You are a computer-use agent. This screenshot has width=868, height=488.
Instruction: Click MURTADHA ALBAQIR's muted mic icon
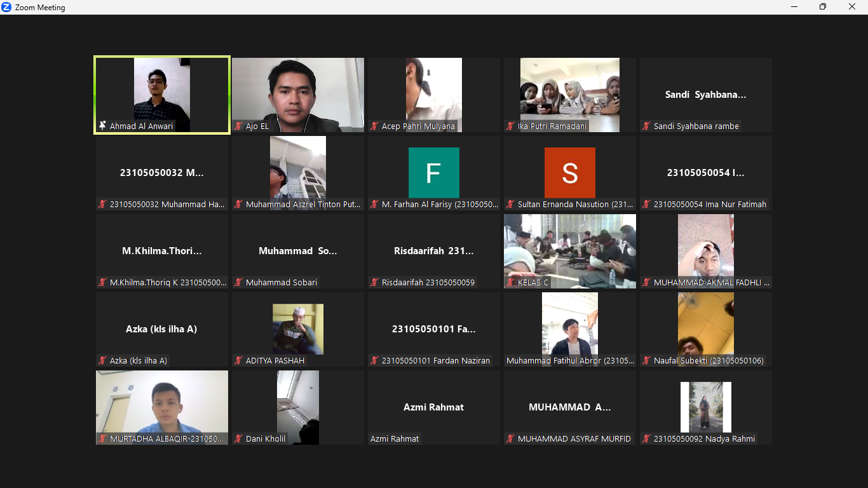pyautogui.click(x=102, y=438)
